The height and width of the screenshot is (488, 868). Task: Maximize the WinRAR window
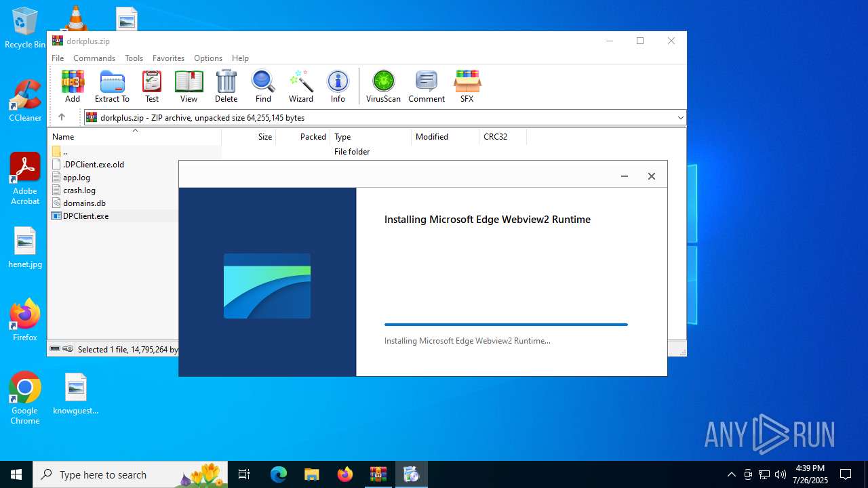tap(639, 41)
